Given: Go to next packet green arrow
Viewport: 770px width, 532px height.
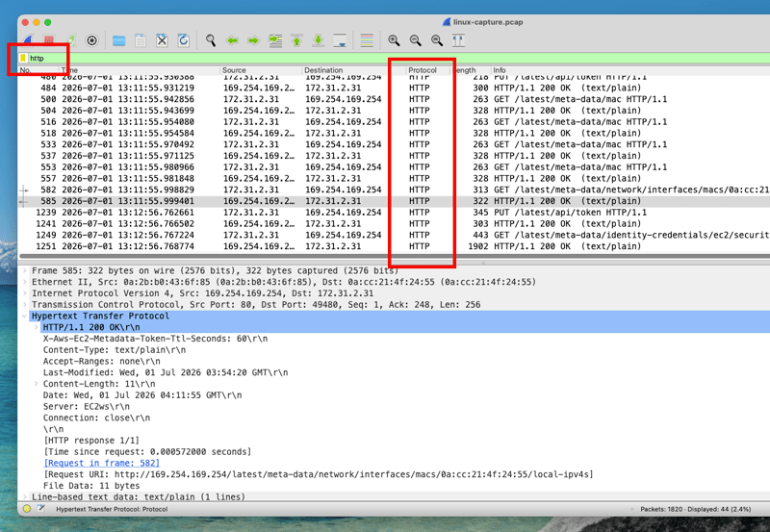Looking at the screenshot, I should click(x=253, y=40).
